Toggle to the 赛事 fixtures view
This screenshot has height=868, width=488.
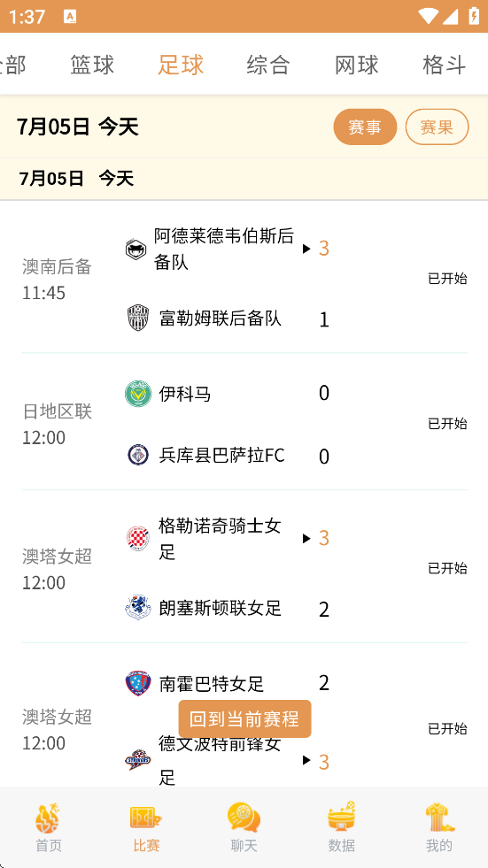tap(365, 127)
